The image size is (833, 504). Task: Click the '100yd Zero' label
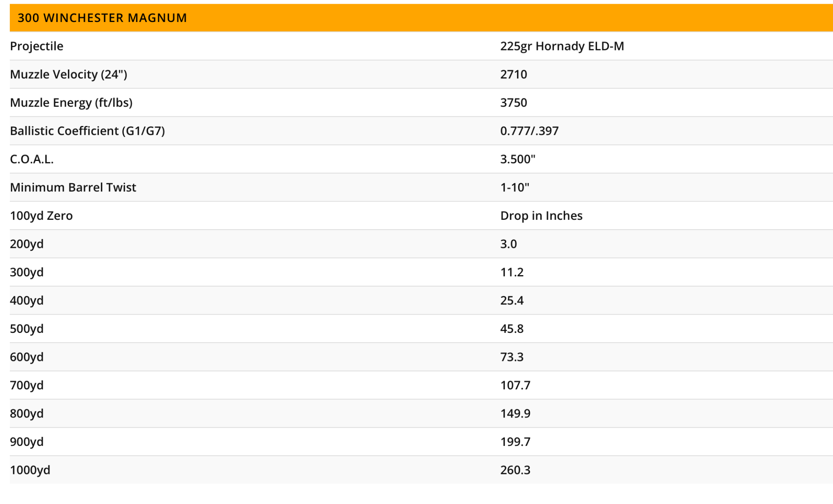point(41,216)
